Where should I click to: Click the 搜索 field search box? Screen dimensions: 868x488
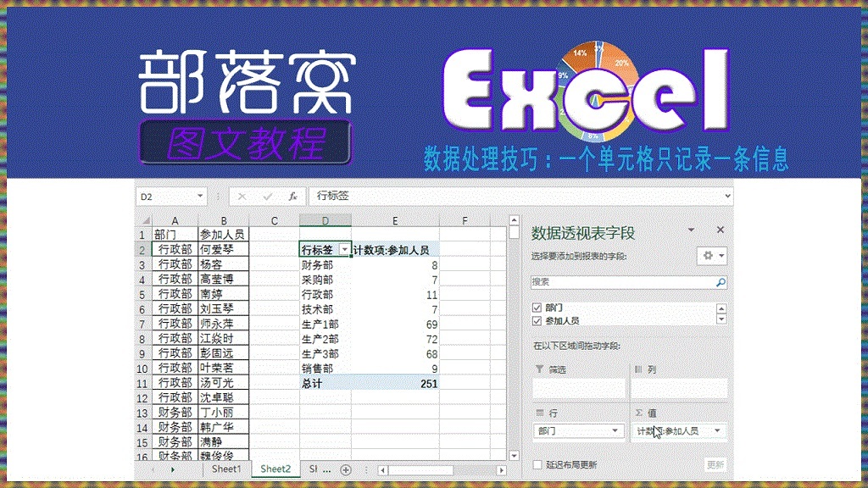[x=628, y=282]
